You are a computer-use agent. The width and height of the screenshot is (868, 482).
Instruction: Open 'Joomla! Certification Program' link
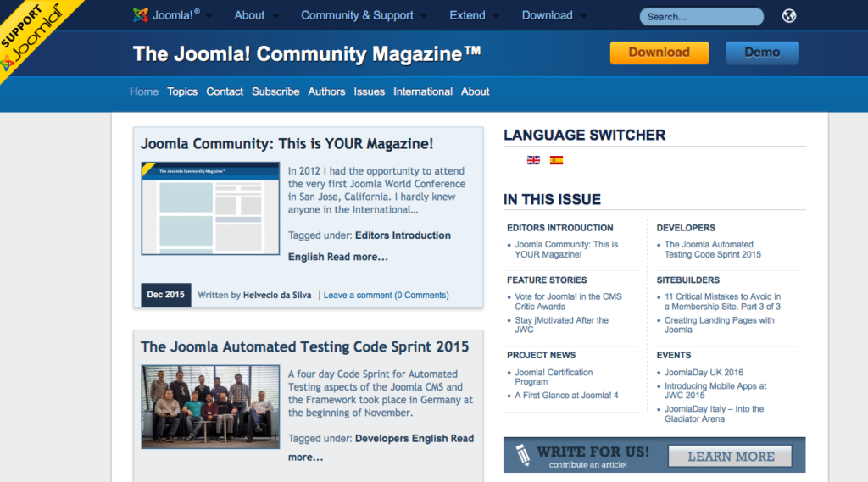click(554, 377)
